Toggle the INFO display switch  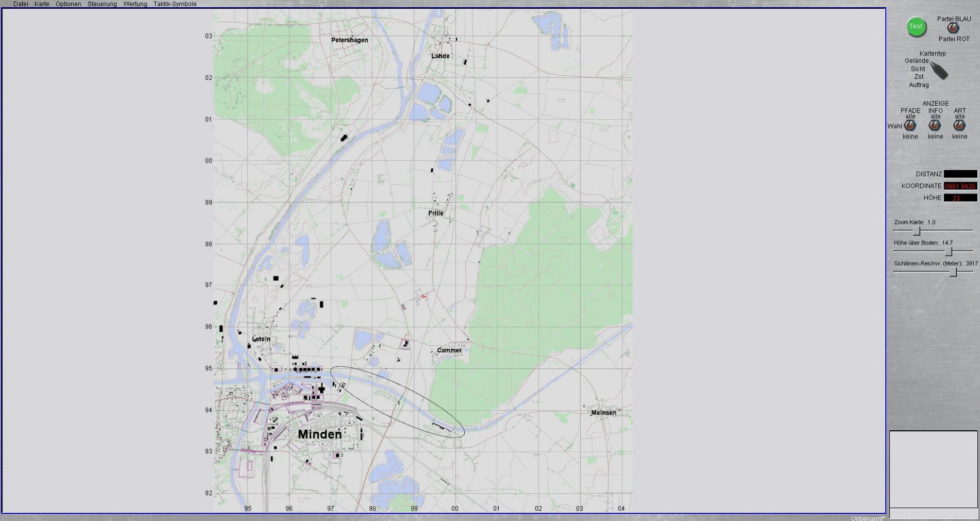coord(935,125)
